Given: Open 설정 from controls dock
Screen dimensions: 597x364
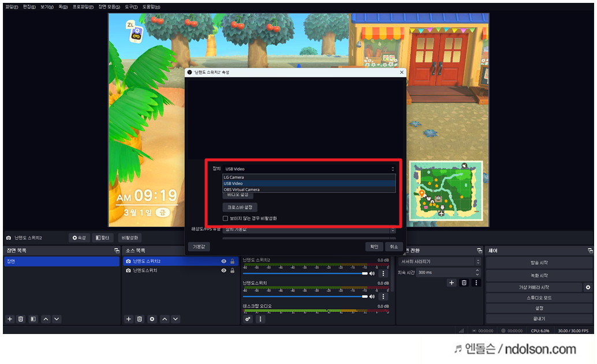Looking at the screenshot, I should 539,308.
